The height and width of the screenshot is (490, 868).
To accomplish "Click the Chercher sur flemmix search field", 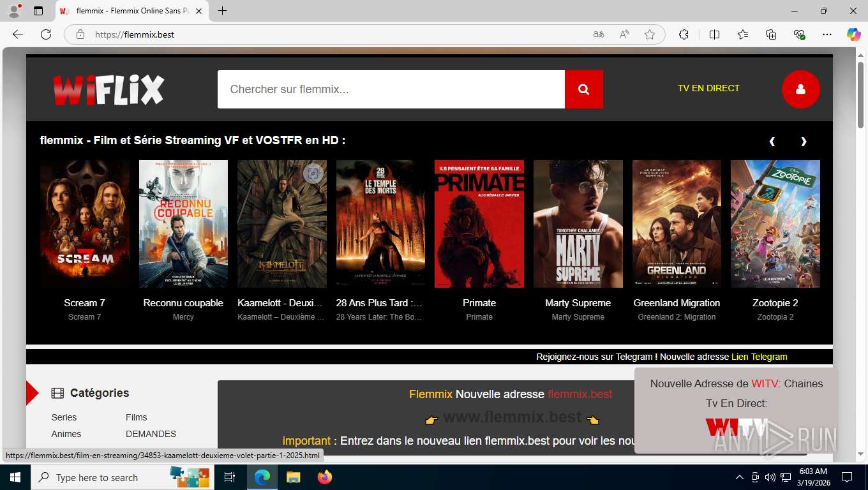I will click(391, 89).
